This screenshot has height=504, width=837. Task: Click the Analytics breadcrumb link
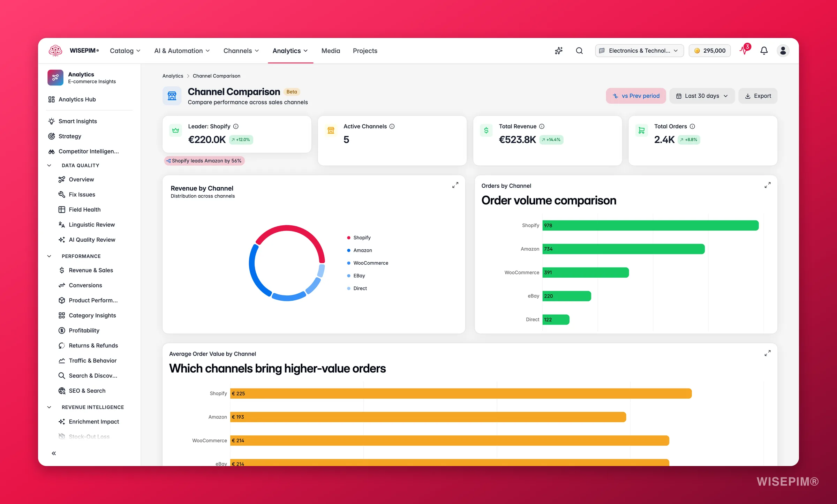(173, 76)
